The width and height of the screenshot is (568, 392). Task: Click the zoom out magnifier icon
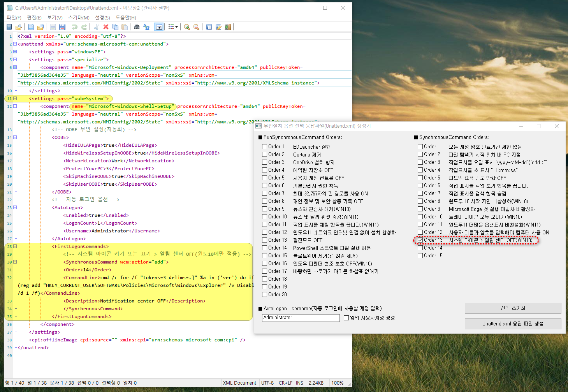click(196, 27)
